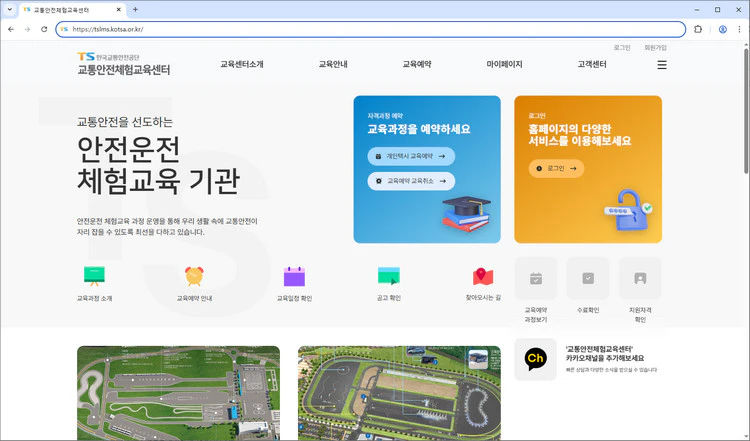Open the browser extensions puzzle icon
This screenshot has height=441, width=750.
(x=698, y=29)
